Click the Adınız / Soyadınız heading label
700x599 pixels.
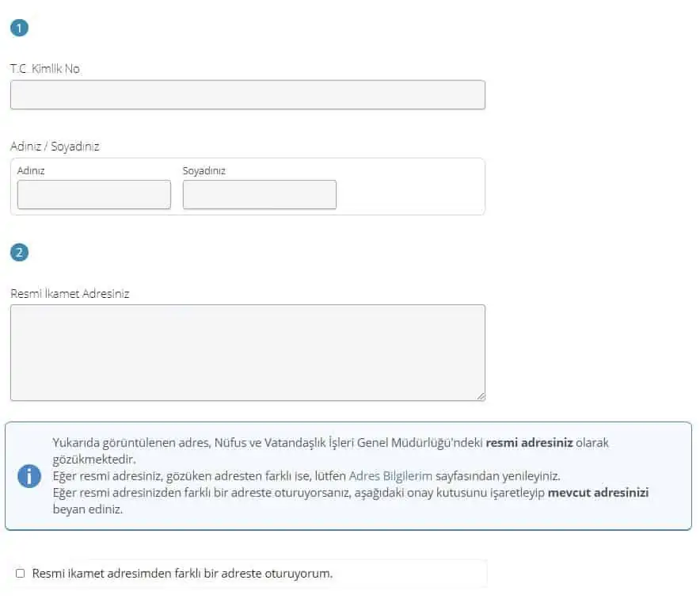pos(55,147)
